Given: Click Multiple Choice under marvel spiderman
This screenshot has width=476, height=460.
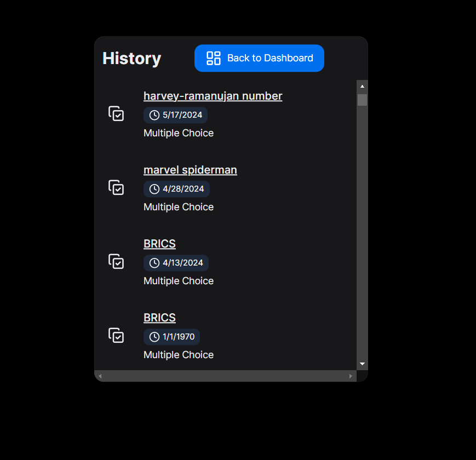Looking at the screenshot, I should (x=179, y=207).
